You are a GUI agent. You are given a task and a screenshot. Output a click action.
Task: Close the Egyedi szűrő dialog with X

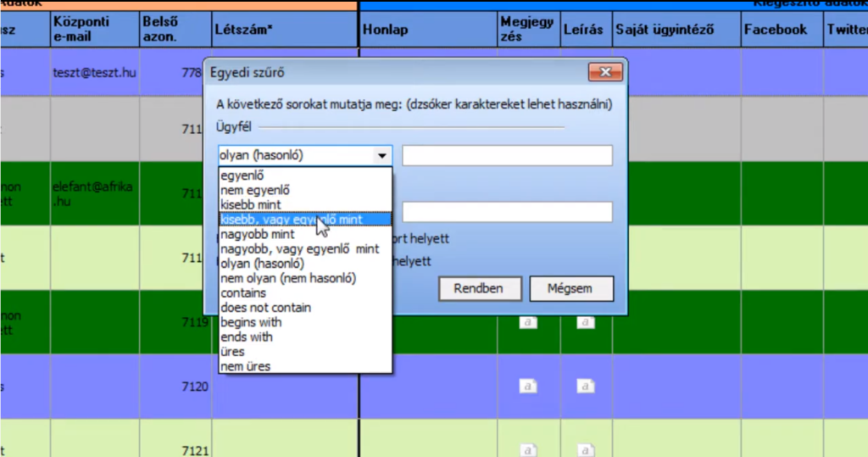point(604,72)
